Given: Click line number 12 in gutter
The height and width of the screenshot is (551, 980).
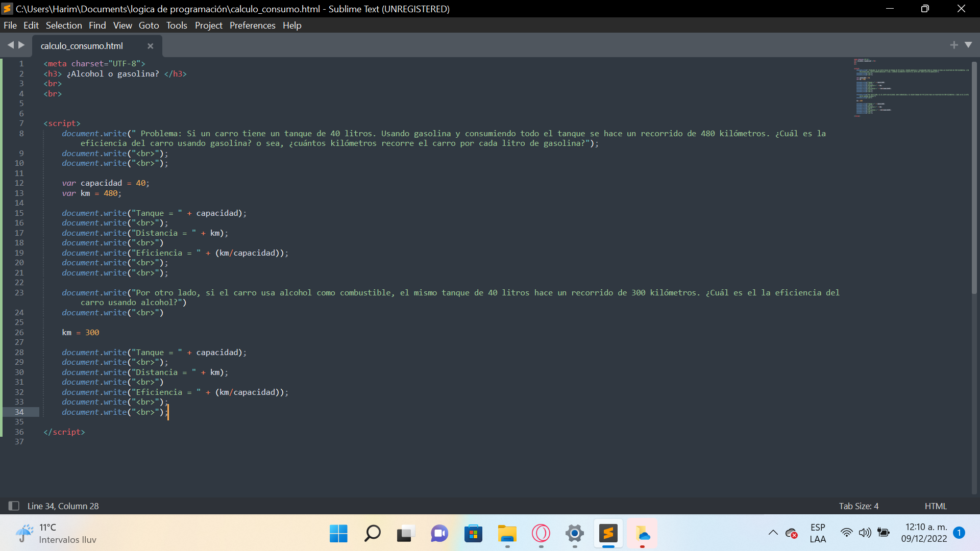Looking at the screenshot, I should [x=19, y=183].
